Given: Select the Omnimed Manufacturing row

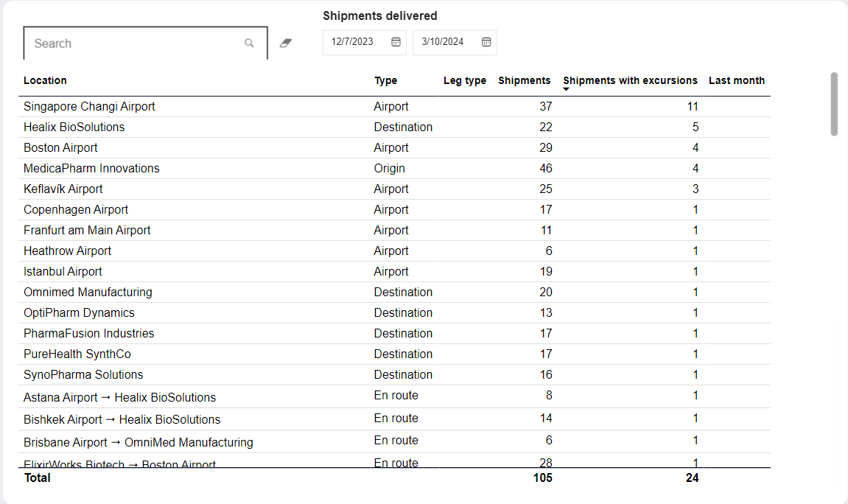Looking at the screenshot, I should [394, 292].
